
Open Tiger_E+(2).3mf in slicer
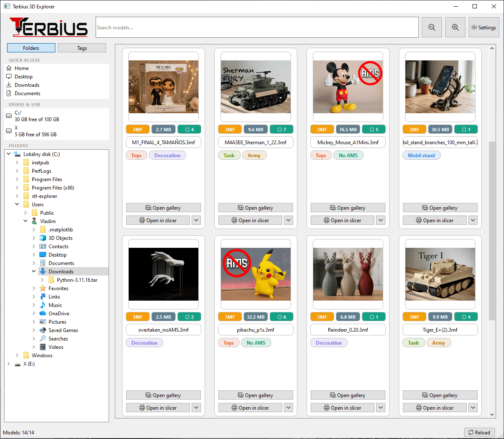[435, 408]
